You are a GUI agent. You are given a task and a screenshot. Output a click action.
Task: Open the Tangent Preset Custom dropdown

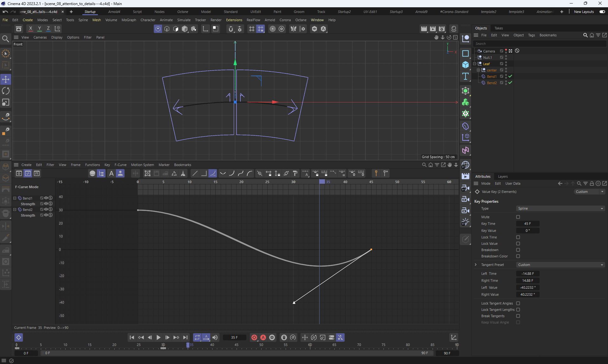tap(560, 265)
